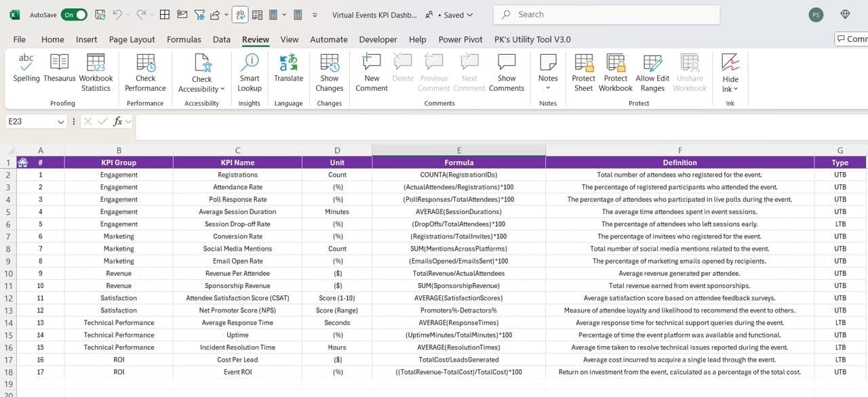Click the Excel logo icon
This screenshot has height=397, width=868.
(15, 14)
